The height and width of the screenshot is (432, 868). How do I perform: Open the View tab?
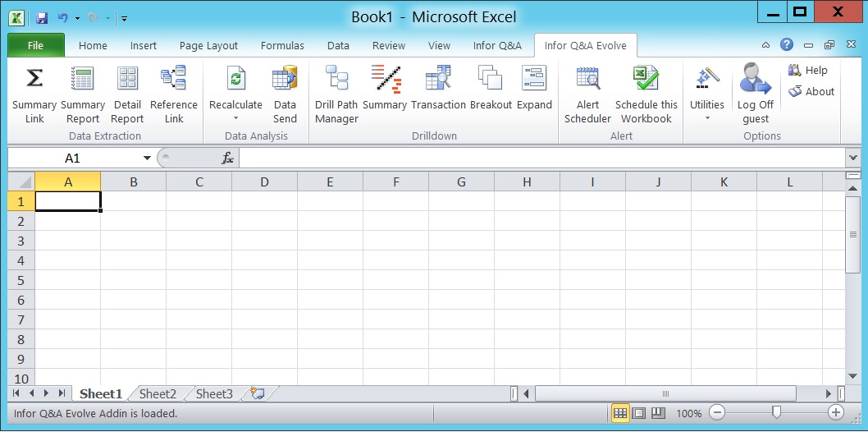tap(439, 46)
